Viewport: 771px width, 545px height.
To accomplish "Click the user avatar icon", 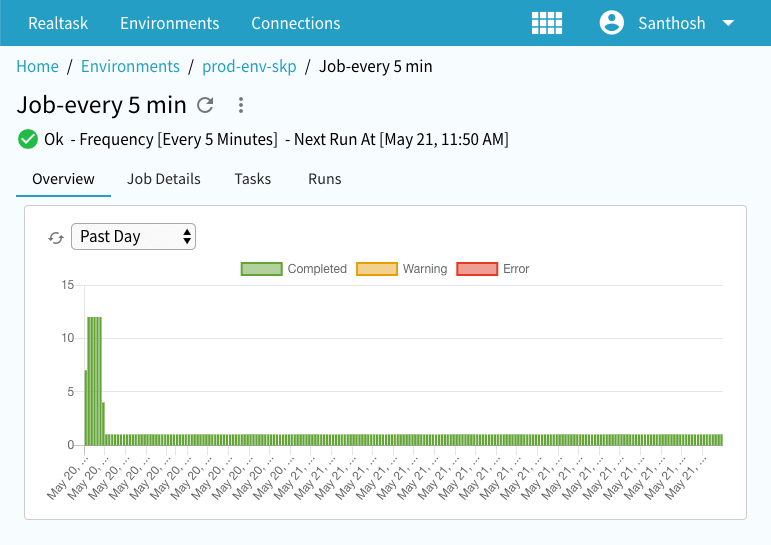I will (x=611, y=23).
